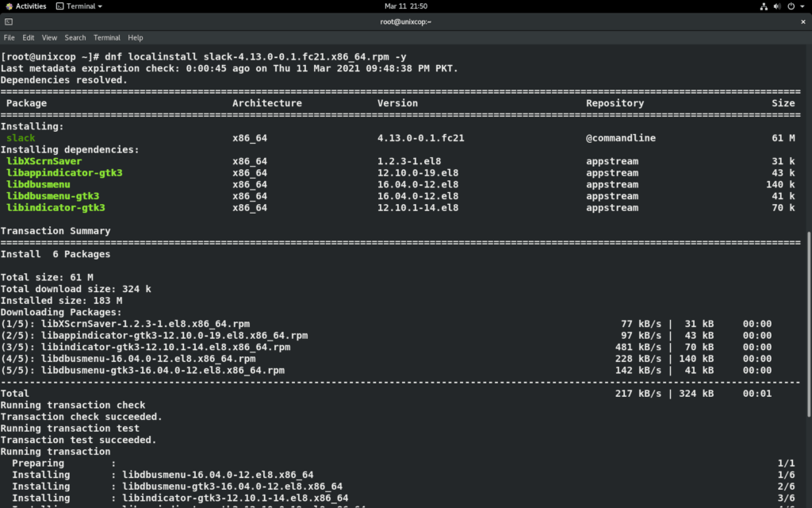The height and width of the screenshot is (508, 812).
Task: Open the GNOME Activities overview
Action: click(x=25, y=6)
